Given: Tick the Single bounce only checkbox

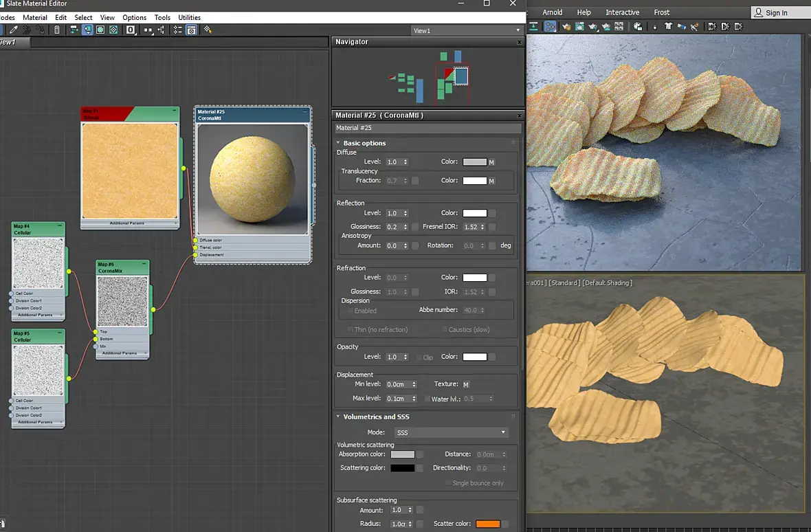Looking at the screenshot, I should [448, 483].
